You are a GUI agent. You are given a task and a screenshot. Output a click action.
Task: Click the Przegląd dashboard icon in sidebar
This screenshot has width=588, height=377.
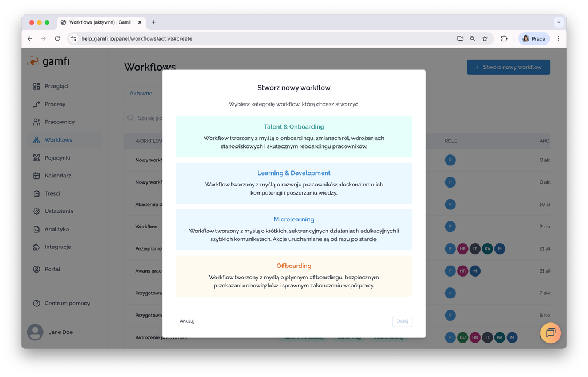[x=37, y=86]
